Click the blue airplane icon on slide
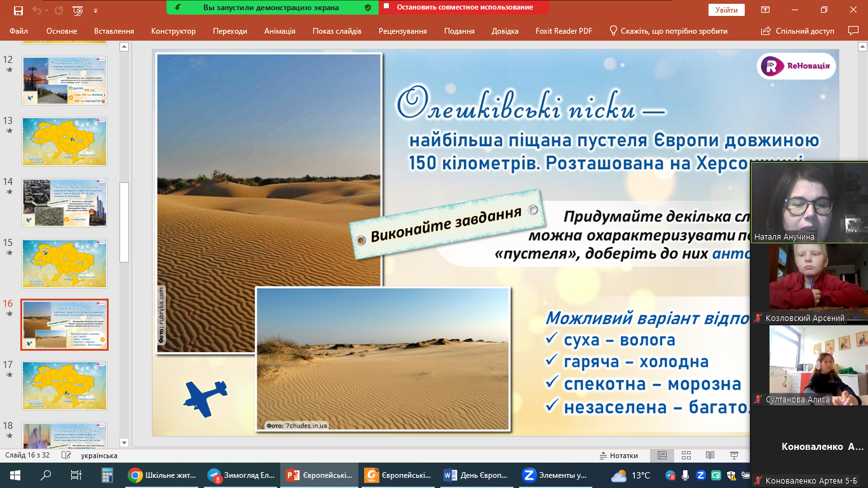The width and height of the screenshot is (868, 488). (x=205, y=398)
